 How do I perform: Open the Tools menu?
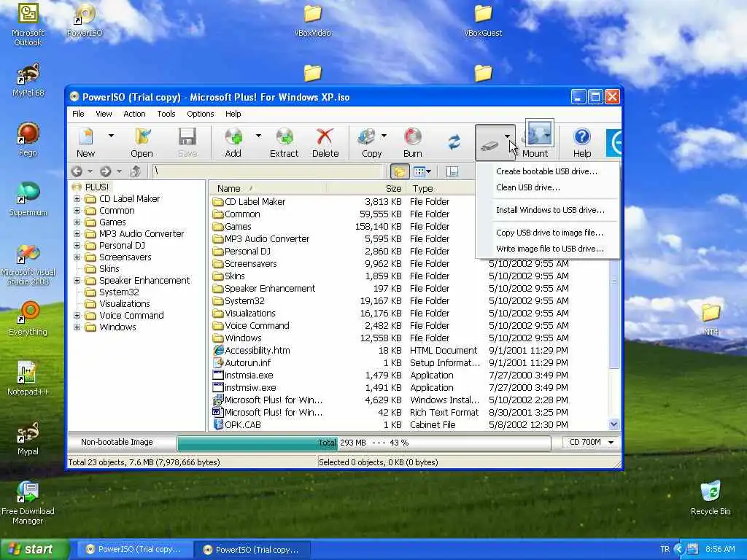click(166, 114)
